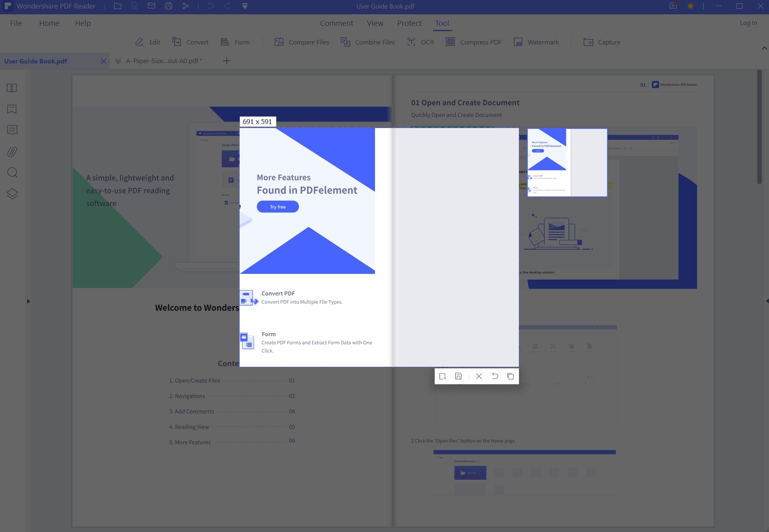Toggle the light/dark theme sun icon
The height and width of the screenshot is (532, 769).
691,6
